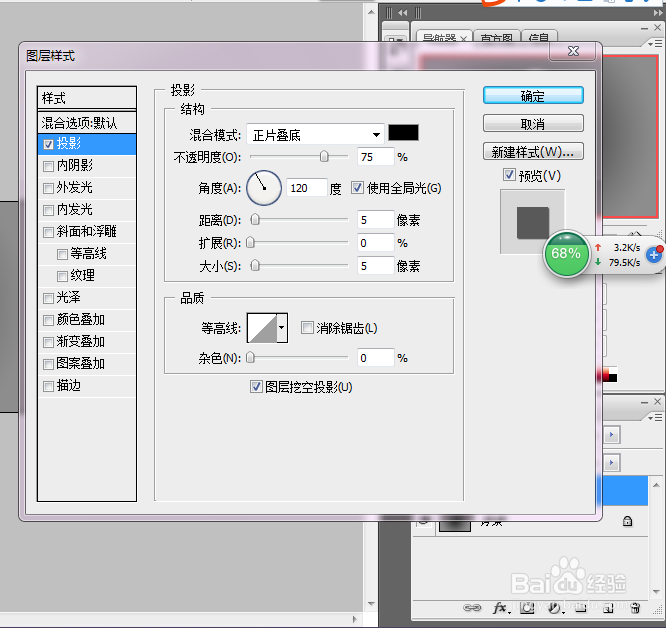666x628 pixels.
Task: Click the canvas vertical scroll up arrow
Action: (371, 12)
